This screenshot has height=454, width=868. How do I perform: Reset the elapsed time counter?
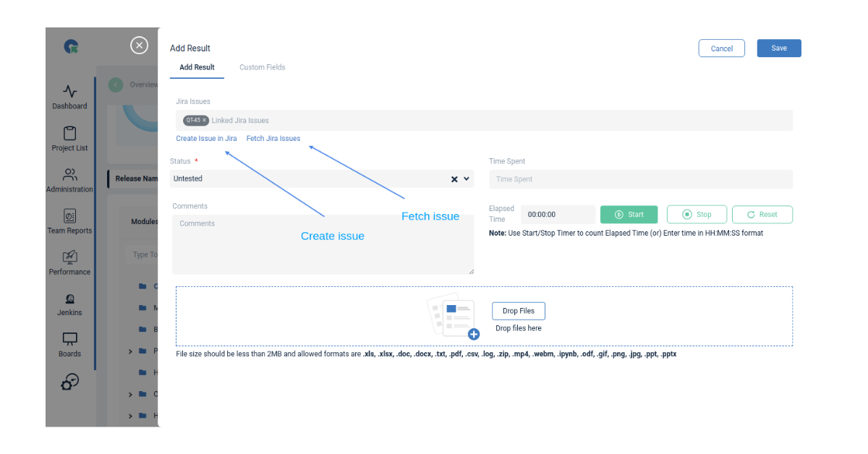point(762,214)
